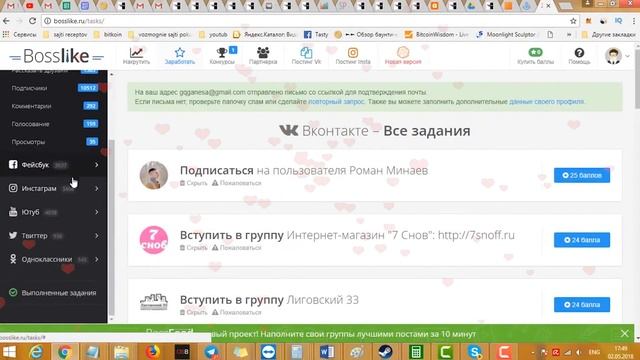Click the 24 балла button for Лиговский 33

click(x=582, y=304)
